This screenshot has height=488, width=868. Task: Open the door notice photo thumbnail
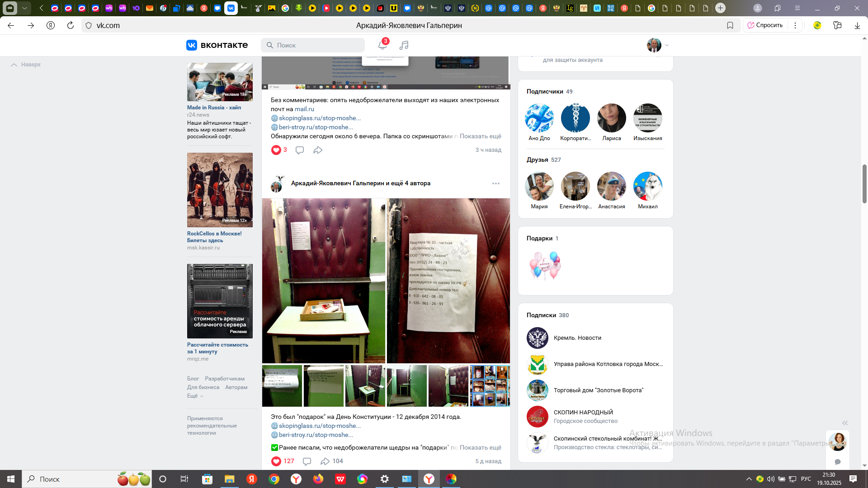pos(448,281)
